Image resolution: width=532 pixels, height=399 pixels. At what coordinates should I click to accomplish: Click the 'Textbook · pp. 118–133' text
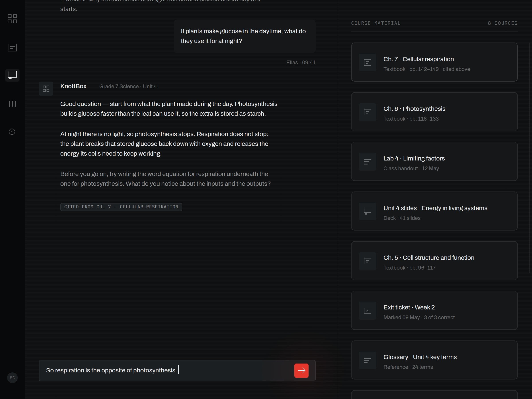[x=411, y=119]
